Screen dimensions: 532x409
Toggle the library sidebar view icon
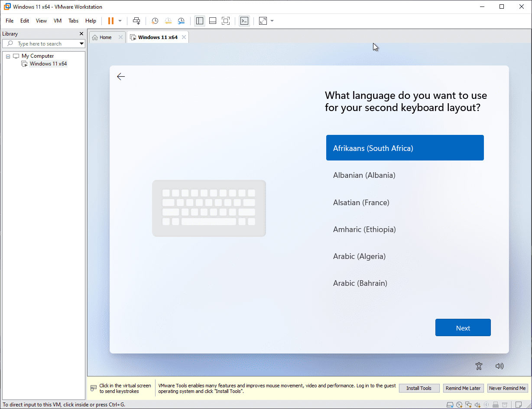[x=200, y=21]
